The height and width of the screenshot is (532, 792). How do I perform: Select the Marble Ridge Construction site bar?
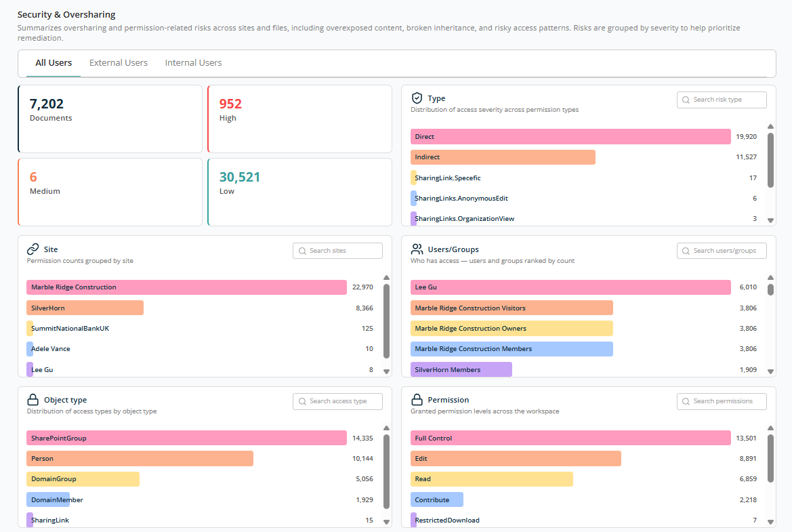pos(186,287)
